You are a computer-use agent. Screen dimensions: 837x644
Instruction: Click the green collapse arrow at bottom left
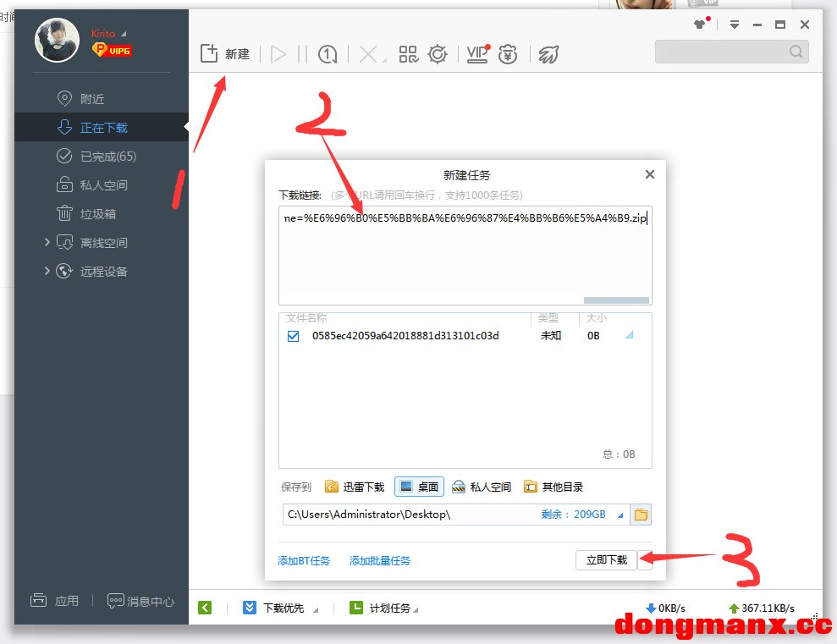click(205, 608)
